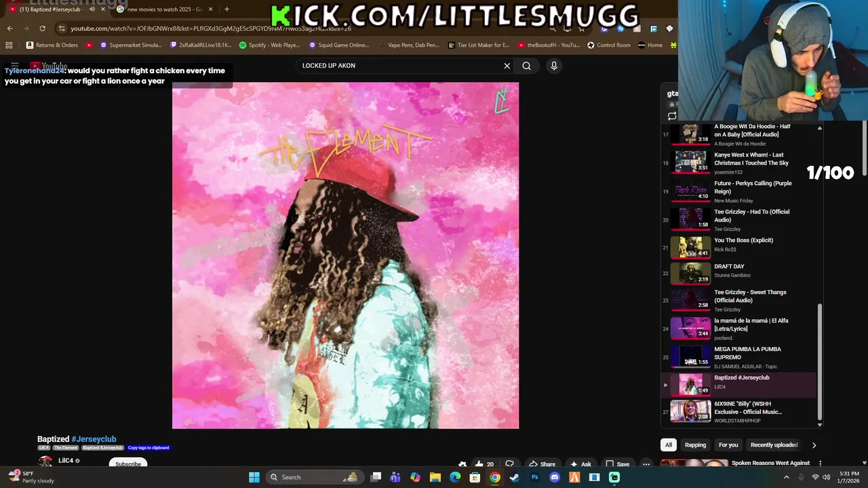The image size is (868, 488).
Task: Select the Recently uploaded filter chip
Action: [x=774, y=445]
